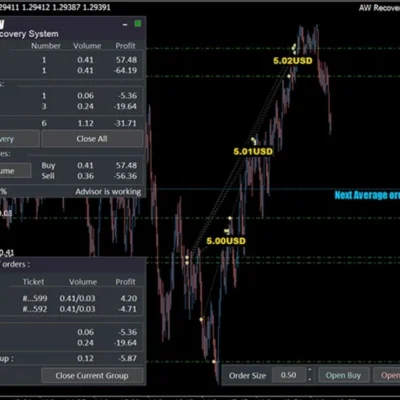Select the -5.87 group profit value
The height and width of the screenshot is (400, 400).
click(127, 359)
